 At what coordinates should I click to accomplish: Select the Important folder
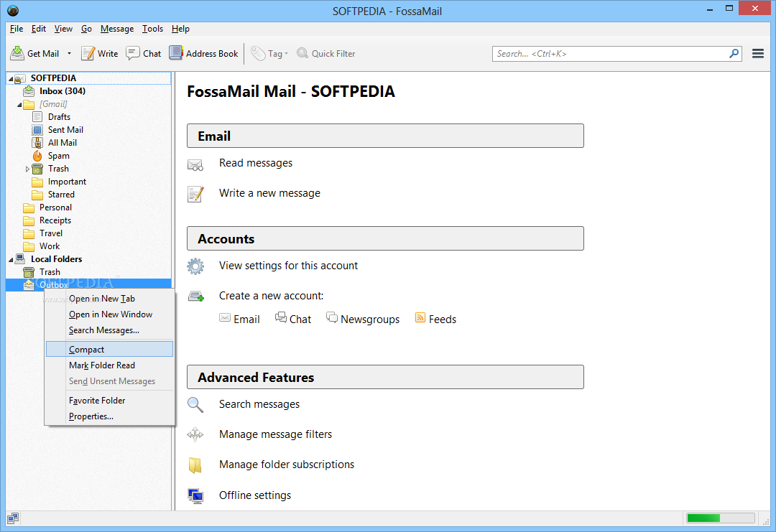pos(67,182)
